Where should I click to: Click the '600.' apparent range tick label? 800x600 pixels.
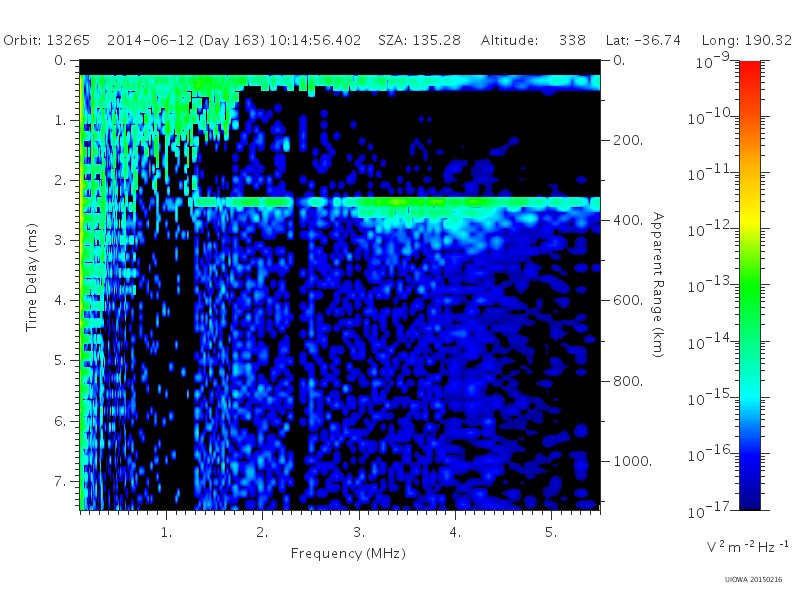click(x=628, y=301)
